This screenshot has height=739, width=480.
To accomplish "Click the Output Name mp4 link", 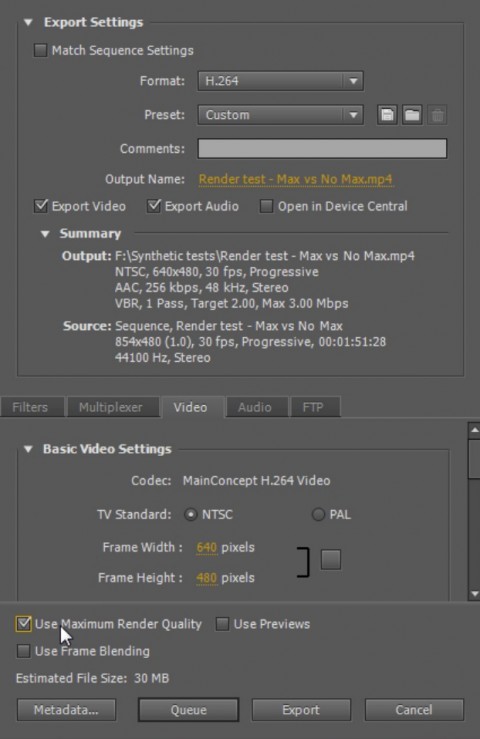I will point(295,179).
